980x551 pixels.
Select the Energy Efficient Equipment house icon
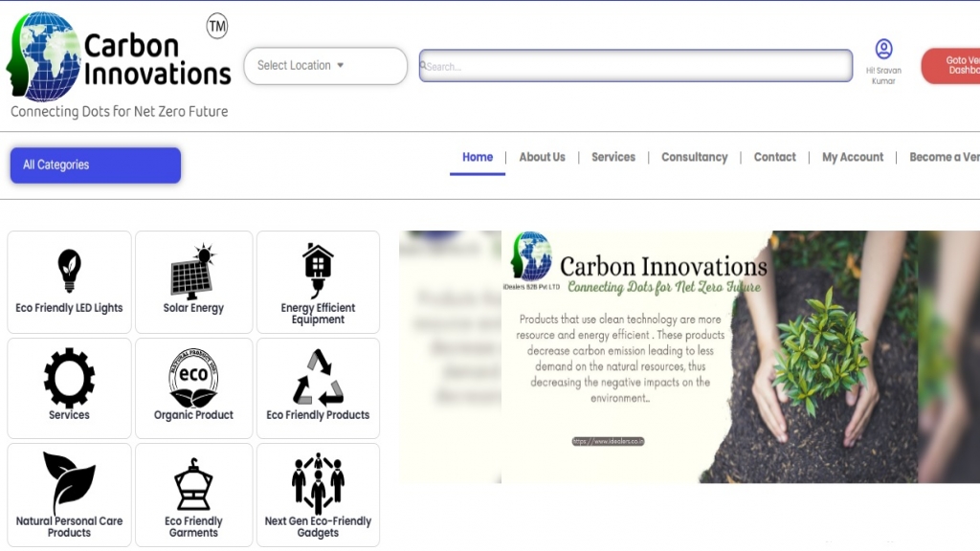click(318, 270)
